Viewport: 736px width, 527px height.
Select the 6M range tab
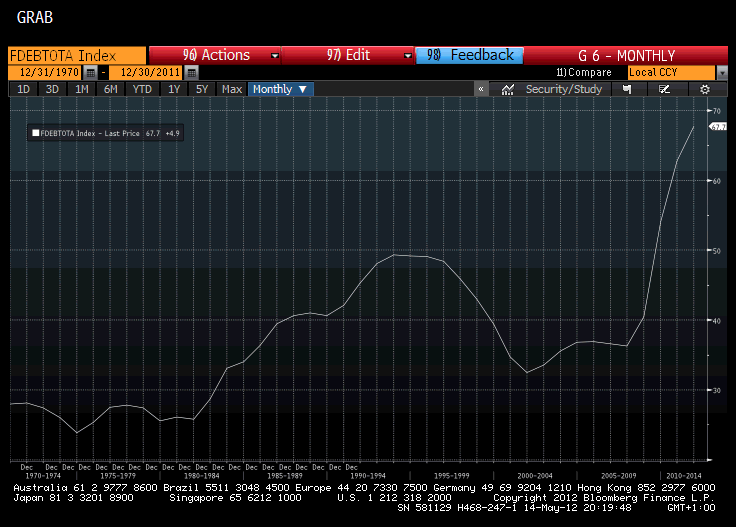[110, 89]
